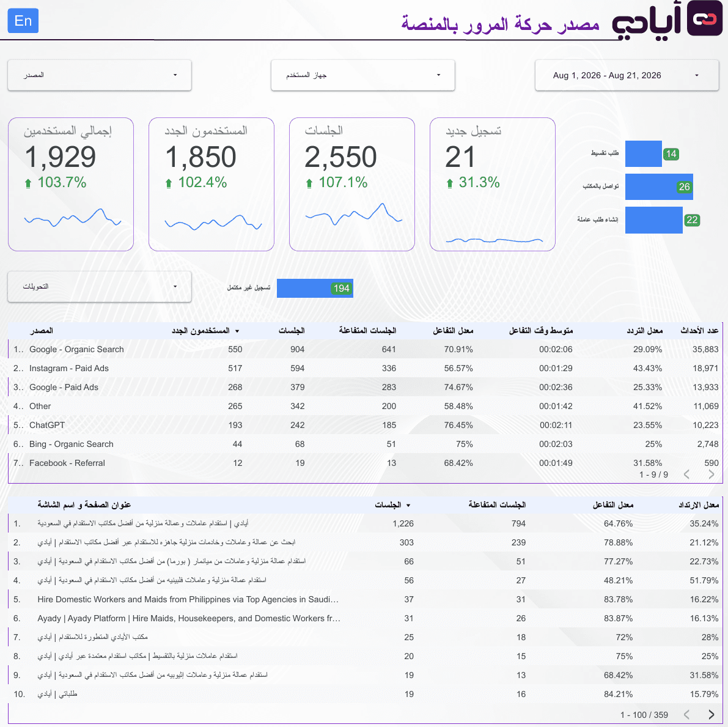Switch language with the En button
The width and height of the screenshot is (728, 727).
[x=23, y=21]
